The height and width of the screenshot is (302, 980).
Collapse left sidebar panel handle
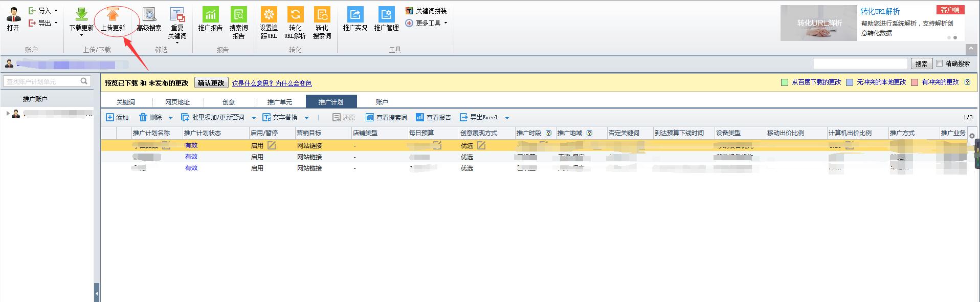(x=97, y=293)
